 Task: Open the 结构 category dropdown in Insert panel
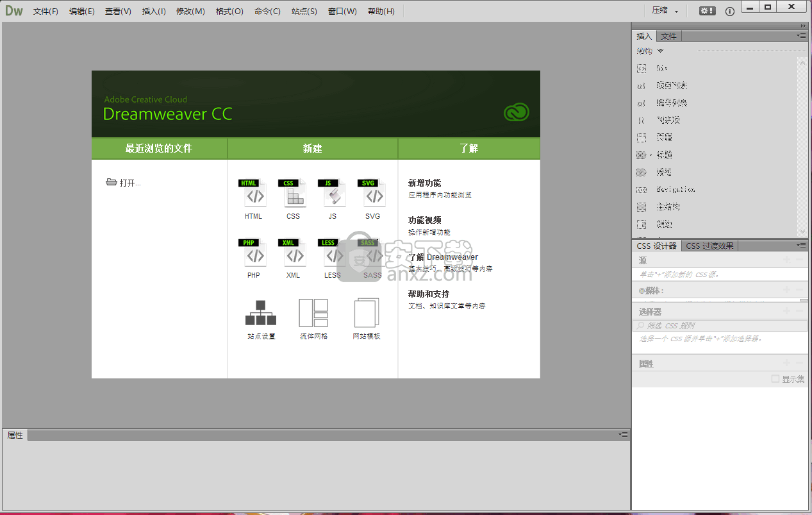click(x=650, y=51)
